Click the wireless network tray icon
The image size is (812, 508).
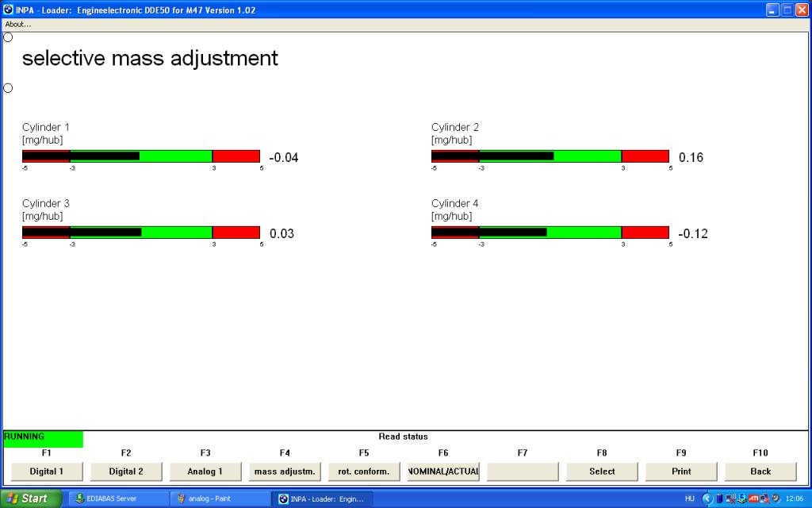(730, 498)
